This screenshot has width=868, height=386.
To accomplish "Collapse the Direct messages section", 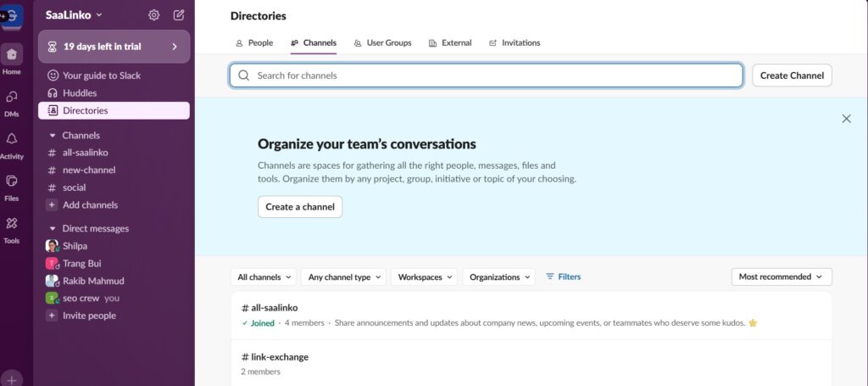I will click(x=53, y=228).
